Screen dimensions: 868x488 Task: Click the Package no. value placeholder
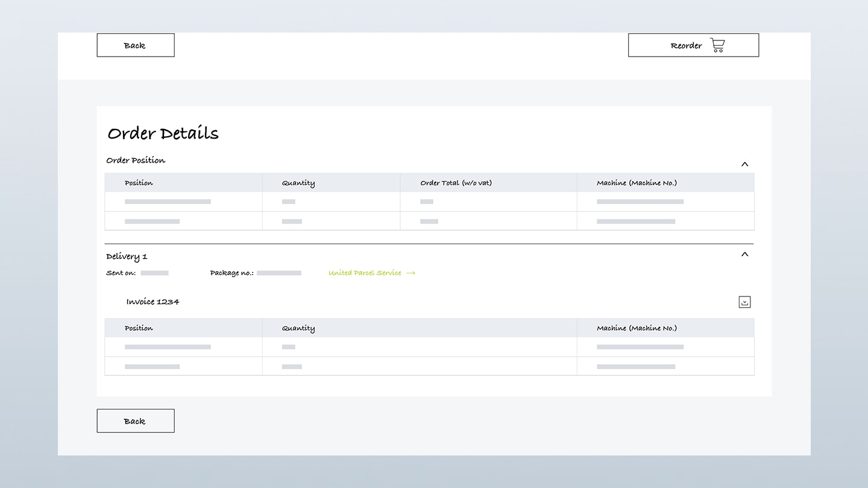(x=278, y=273)
